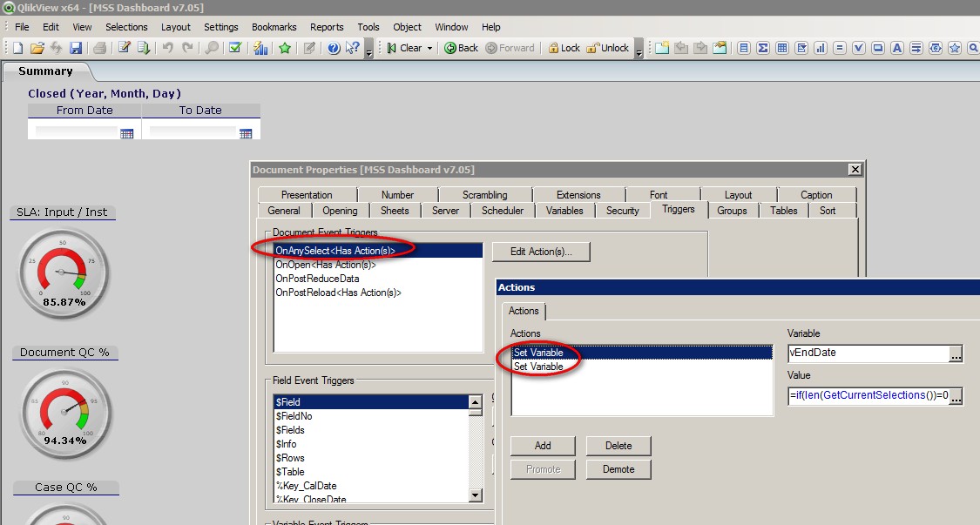
Task: Click the Add button in Actions
Action: (543, 446)
